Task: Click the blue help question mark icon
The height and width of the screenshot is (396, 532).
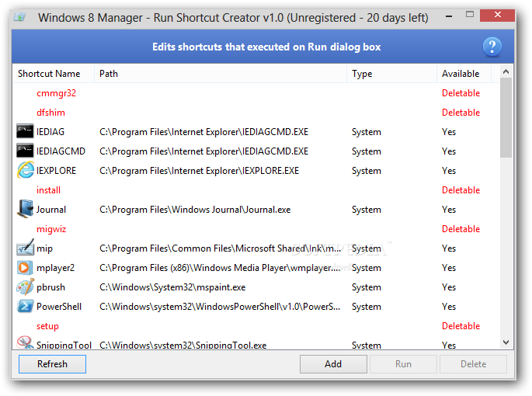Action: (x=492, y=47)
